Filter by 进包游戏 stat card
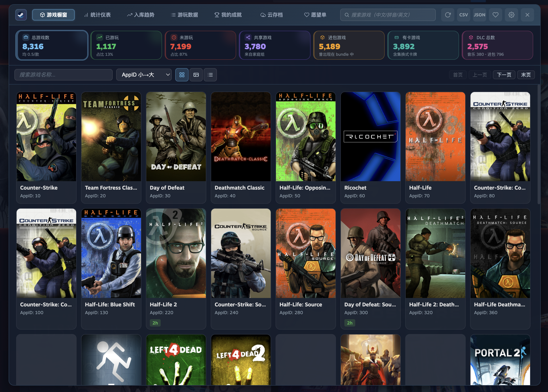The width and height of the screenshot is (548, 392). (x=349, y=45)
